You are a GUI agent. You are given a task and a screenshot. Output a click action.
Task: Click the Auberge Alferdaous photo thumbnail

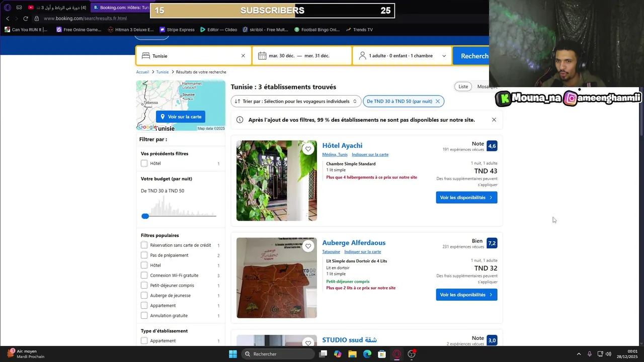277,278
